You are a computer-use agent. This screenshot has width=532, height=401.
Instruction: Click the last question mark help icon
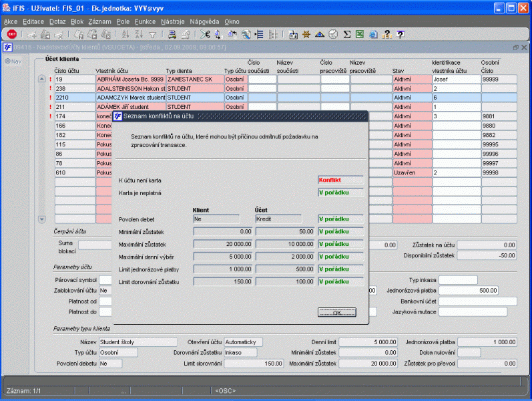point(400,34)
